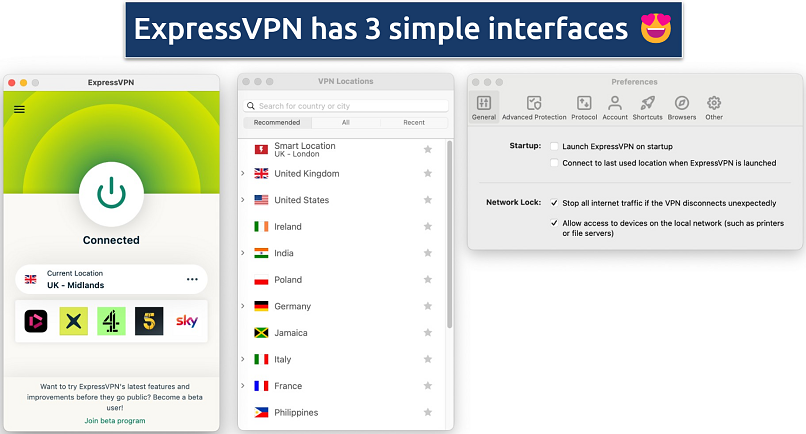Switch to Recent locations tab
806x434 pixels.
[x=414, y=122]
